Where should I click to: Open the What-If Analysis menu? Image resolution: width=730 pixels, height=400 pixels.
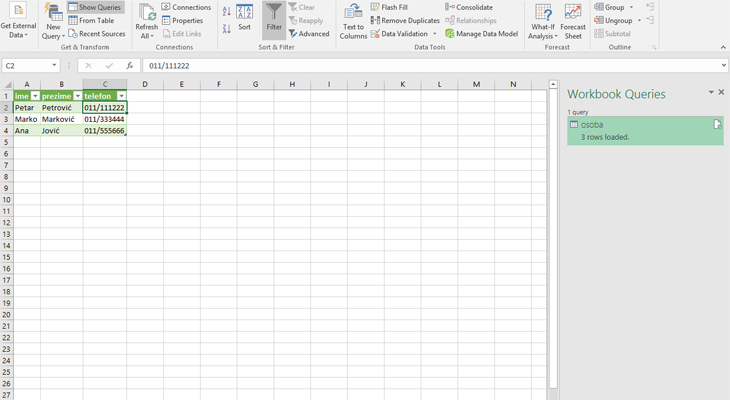click(x=543, y=20)
